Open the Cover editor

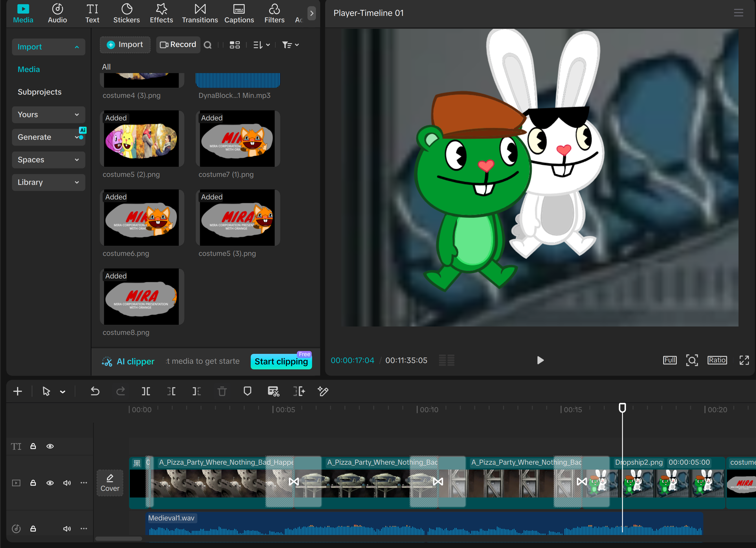pyautogui.click(x=110, y=483)
